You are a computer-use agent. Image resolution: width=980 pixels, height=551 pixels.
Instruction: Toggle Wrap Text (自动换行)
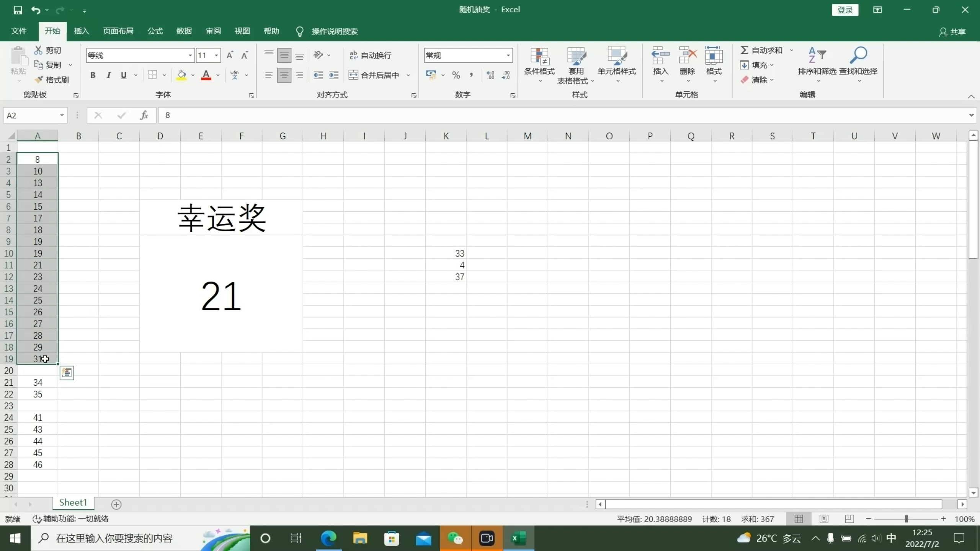[x=370, y=55]
